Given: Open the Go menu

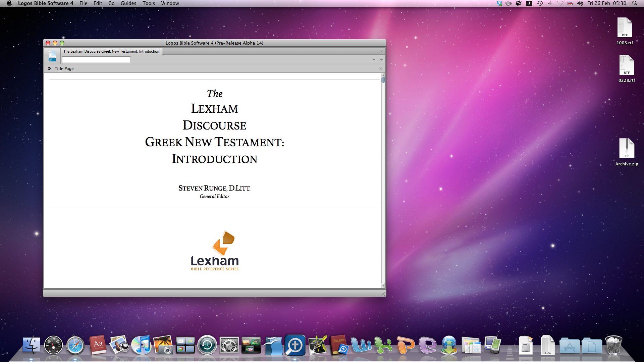Looking at the screenshot, I should 111,3.
